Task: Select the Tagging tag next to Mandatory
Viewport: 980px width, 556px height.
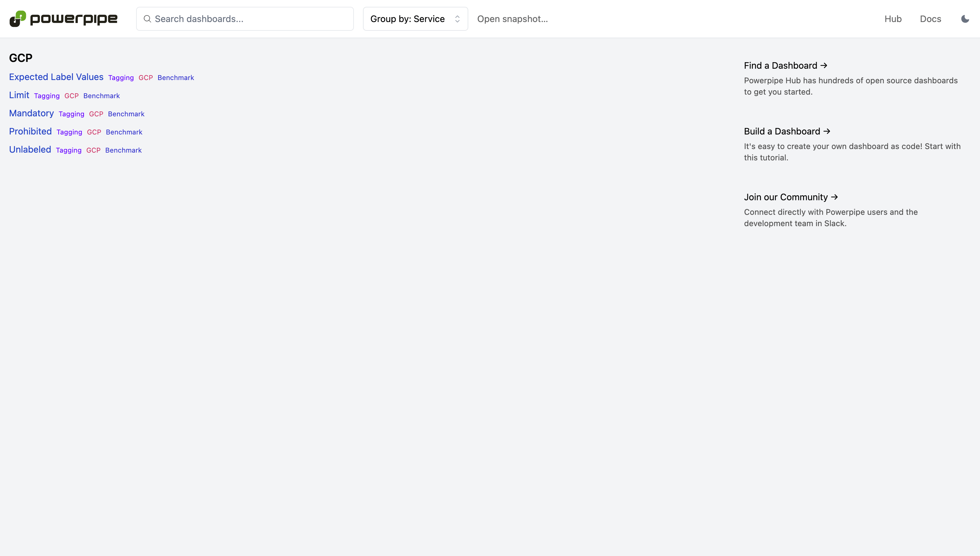Action: (71, 114)
